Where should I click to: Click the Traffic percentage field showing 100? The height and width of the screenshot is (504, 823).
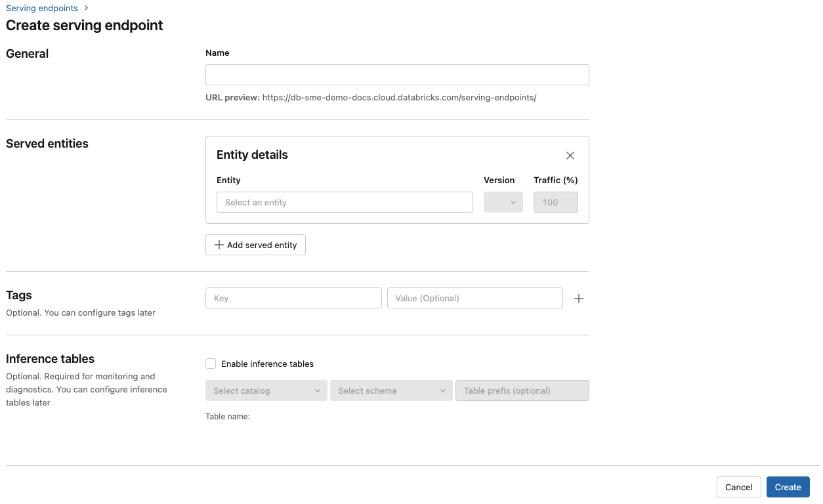555,202
